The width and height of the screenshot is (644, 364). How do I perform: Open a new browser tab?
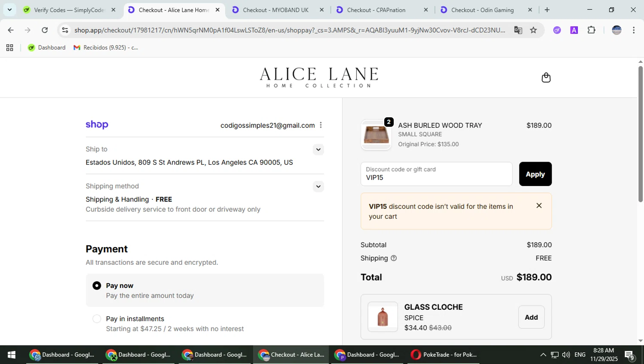click(x=547, y=9)
